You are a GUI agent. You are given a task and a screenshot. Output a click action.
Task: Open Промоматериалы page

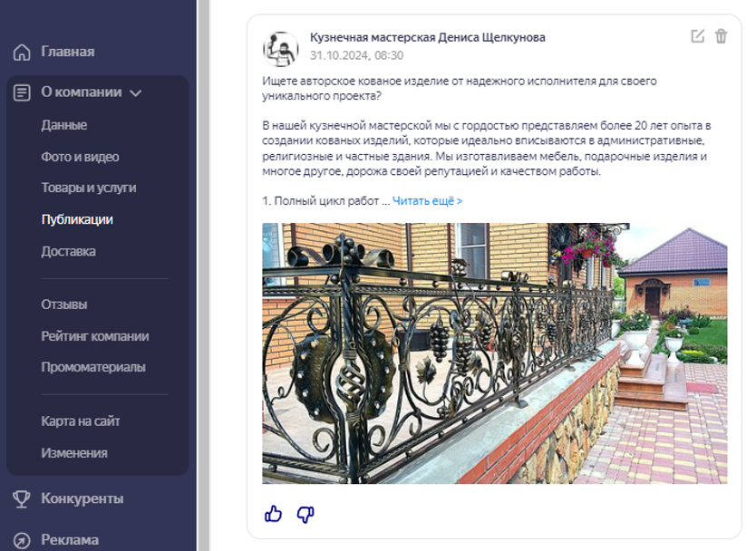(x=93, y=367)
